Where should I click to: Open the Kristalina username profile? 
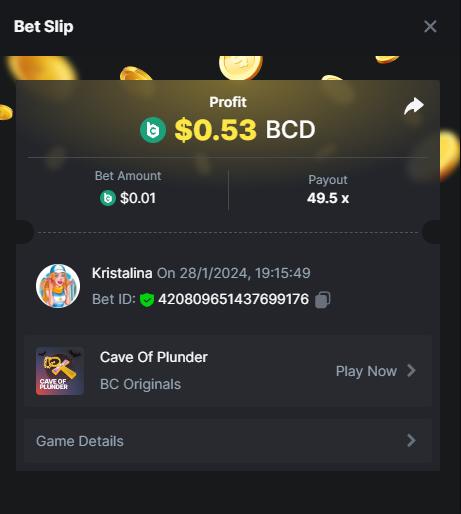122,273
